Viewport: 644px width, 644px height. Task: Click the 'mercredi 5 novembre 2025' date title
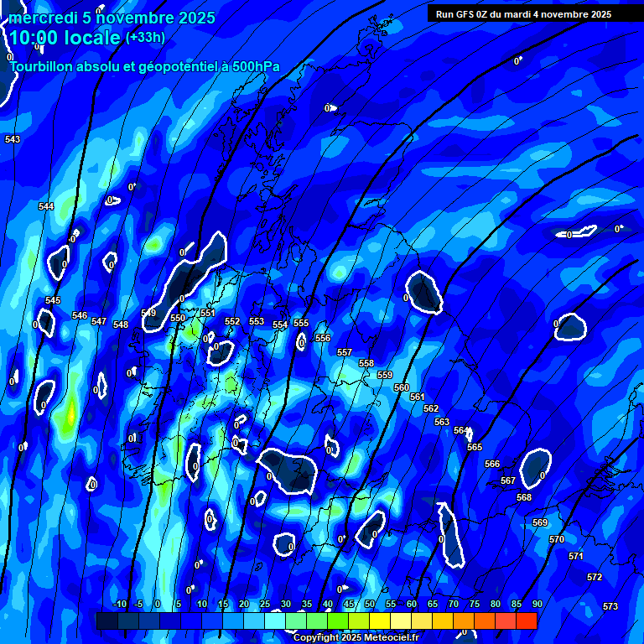(x=112, y=18)
